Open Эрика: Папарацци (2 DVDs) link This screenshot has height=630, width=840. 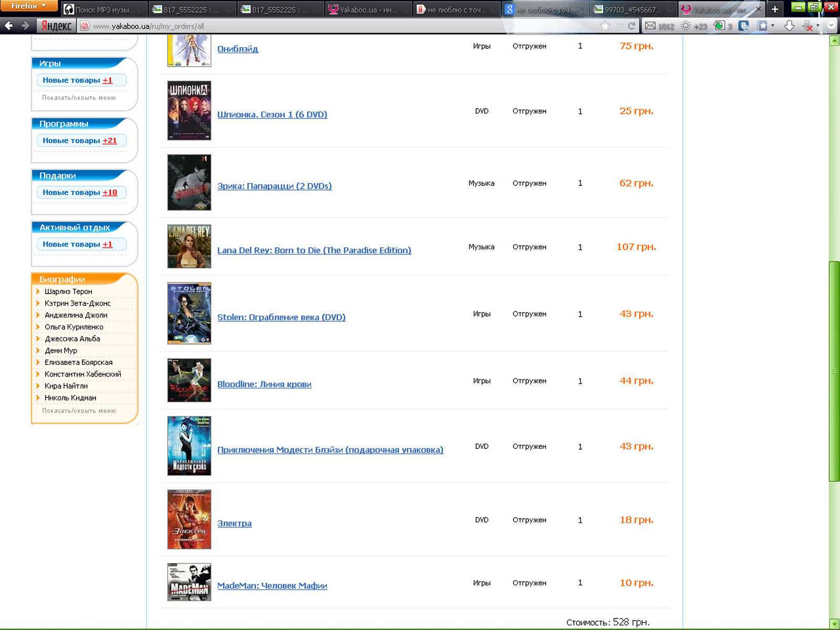pos(275,186)
